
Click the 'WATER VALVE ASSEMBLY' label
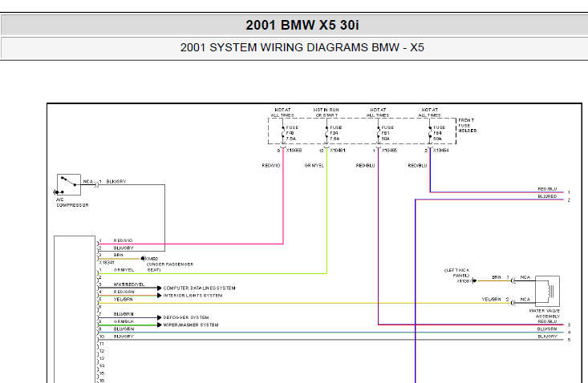[545, 313]
